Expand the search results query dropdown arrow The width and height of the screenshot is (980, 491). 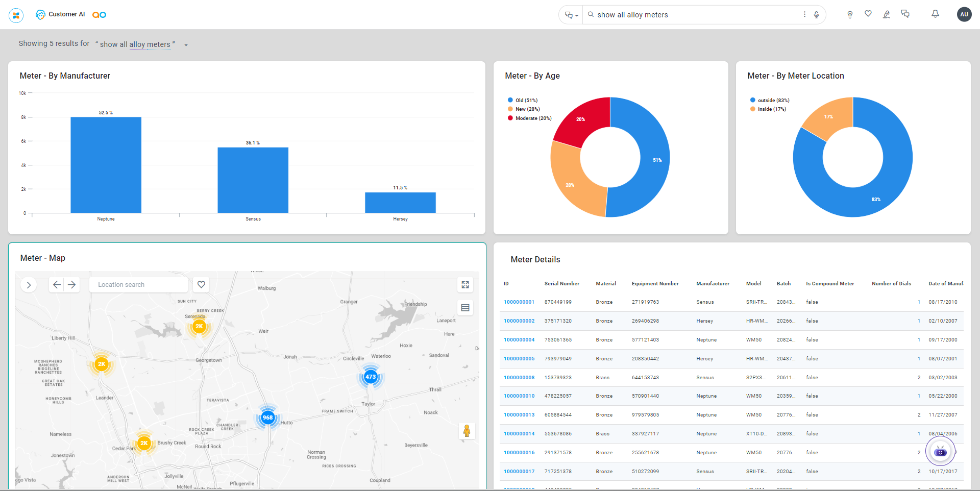(186, 45)
